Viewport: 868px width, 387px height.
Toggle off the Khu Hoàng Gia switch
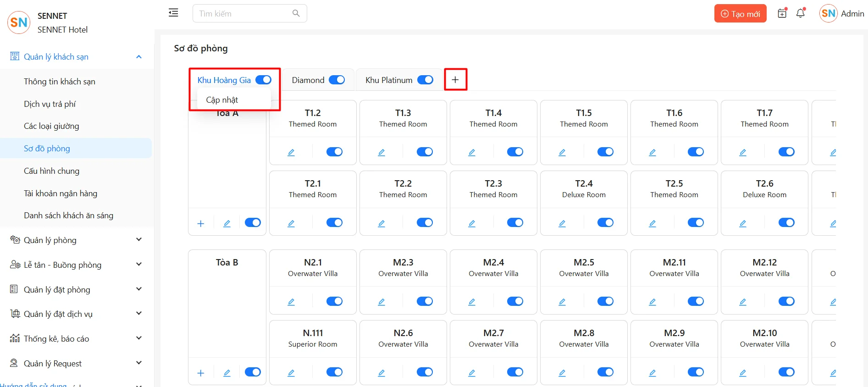pyautogui.click(x=263, y=80)
